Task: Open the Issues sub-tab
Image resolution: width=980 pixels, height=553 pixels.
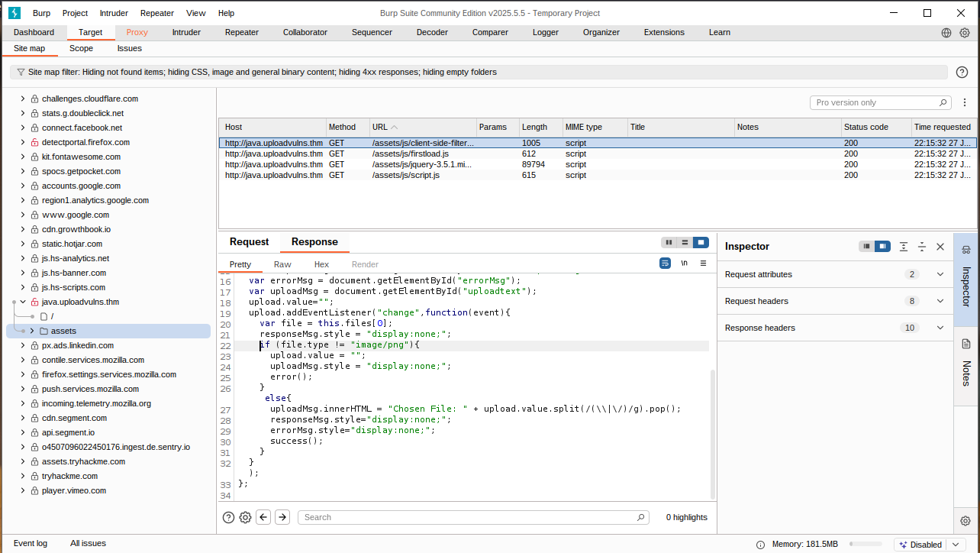Action: tap(130, 48)
